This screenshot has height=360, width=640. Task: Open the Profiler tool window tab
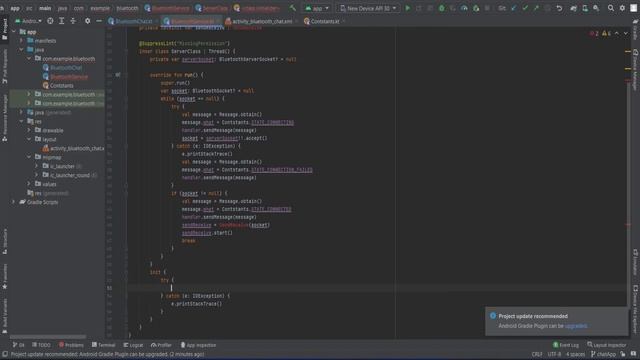(x=162, y=345)
